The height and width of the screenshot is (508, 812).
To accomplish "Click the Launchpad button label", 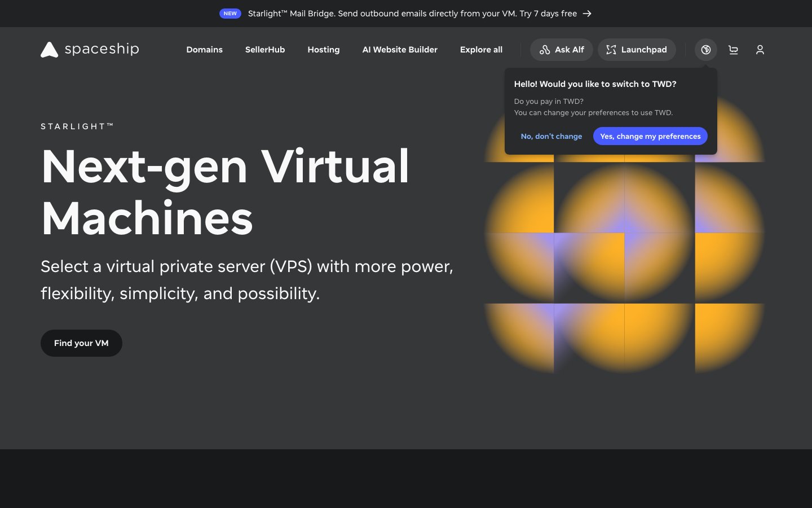I will [644, 50].
